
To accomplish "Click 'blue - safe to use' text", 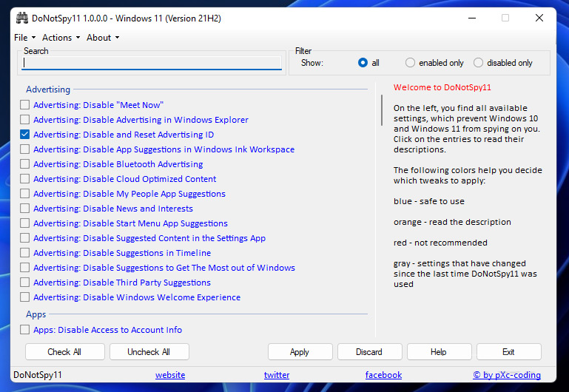I will pos(429,201).
